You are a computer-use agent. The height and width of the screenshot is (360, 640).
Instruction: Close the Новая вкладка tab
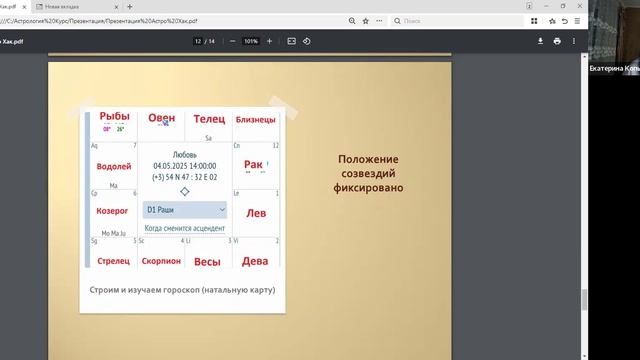116,7
